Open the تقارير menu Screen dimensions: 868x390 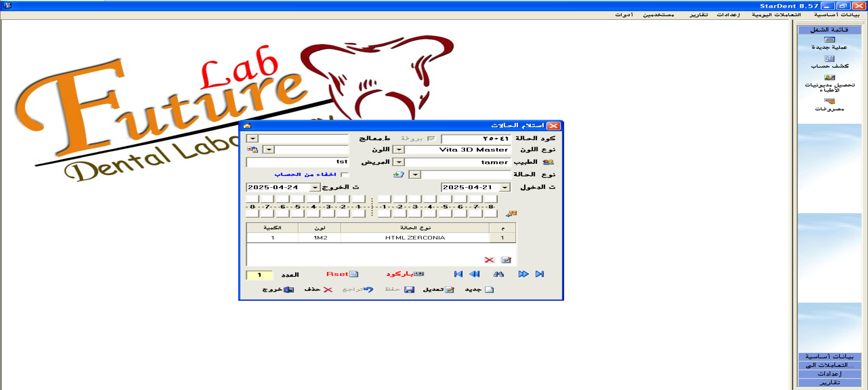click(x=698, y=15)
